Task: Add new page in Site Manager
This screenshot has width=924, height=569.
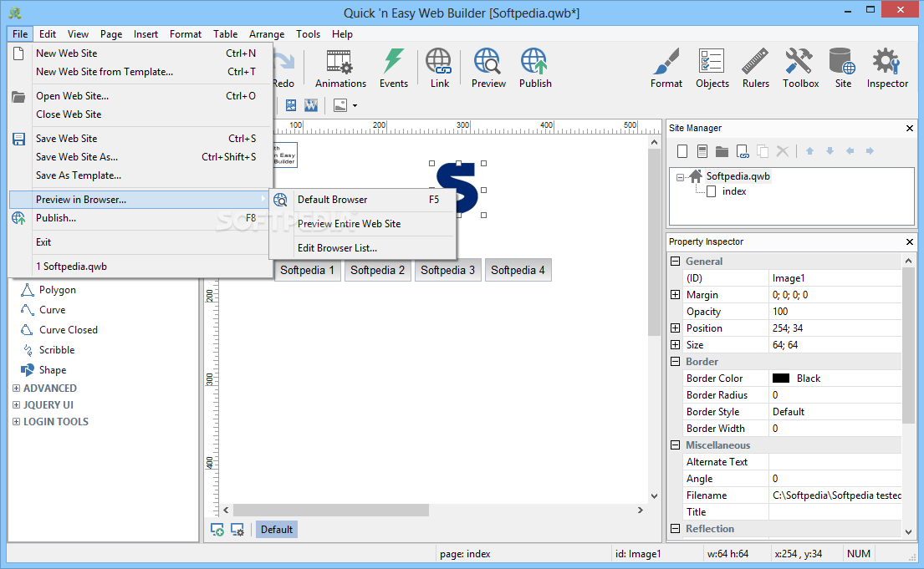Action: click(x=682, y=151)
